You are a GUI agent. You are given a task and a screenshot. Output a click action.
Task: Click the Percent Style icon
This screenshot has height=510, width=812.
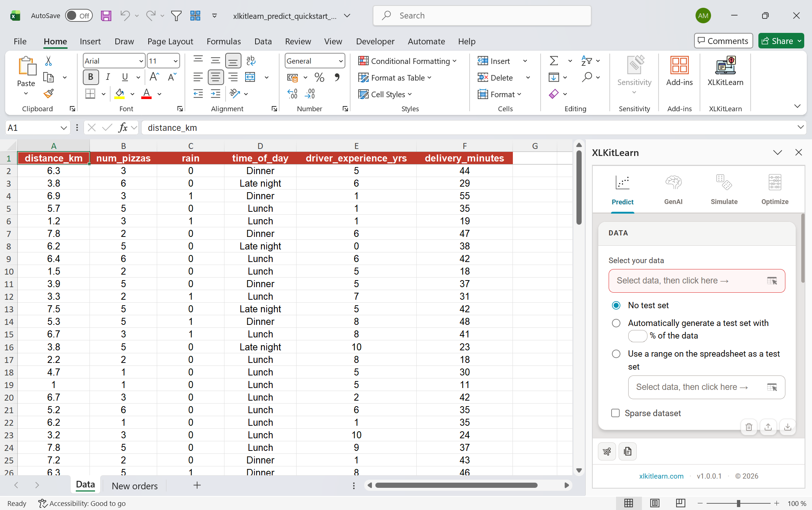click(319, 77)
